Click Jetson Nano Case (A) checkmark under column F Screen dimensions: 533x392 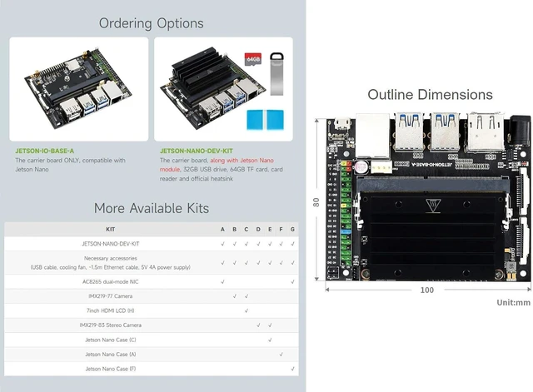pos(281,355)
